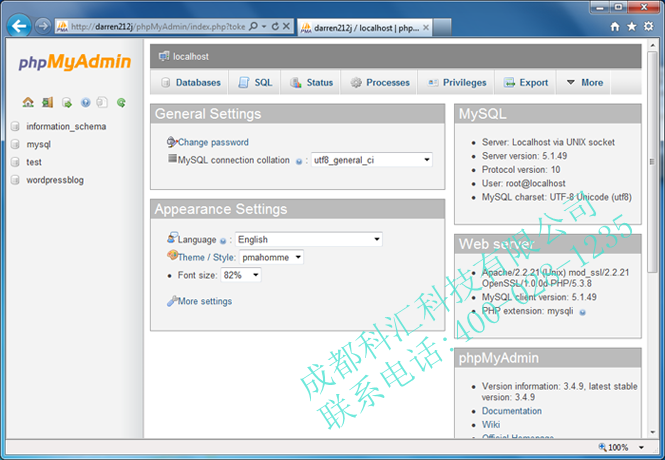Click the refresh icon in address bar

coord(275,27)
